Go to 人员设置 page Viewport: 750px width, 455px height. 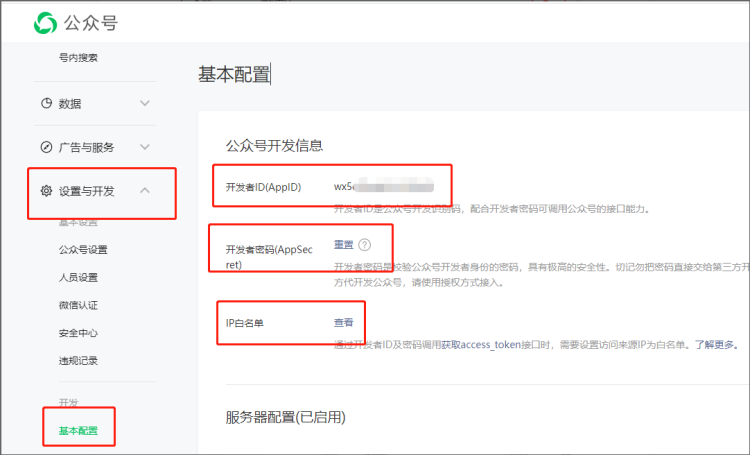pos(78,277)
